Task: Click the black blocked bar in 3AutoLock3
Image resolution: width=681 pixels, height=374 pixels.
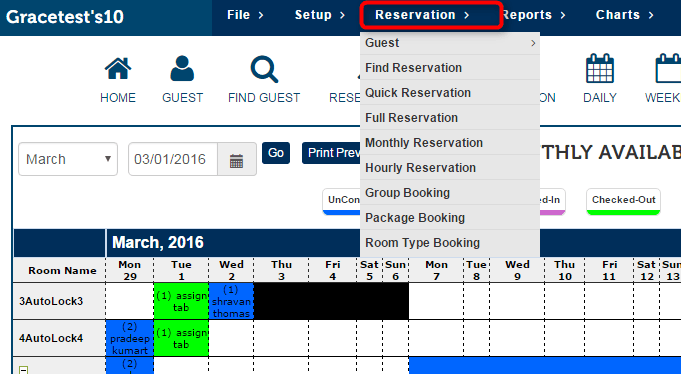Action: [331, 301]
